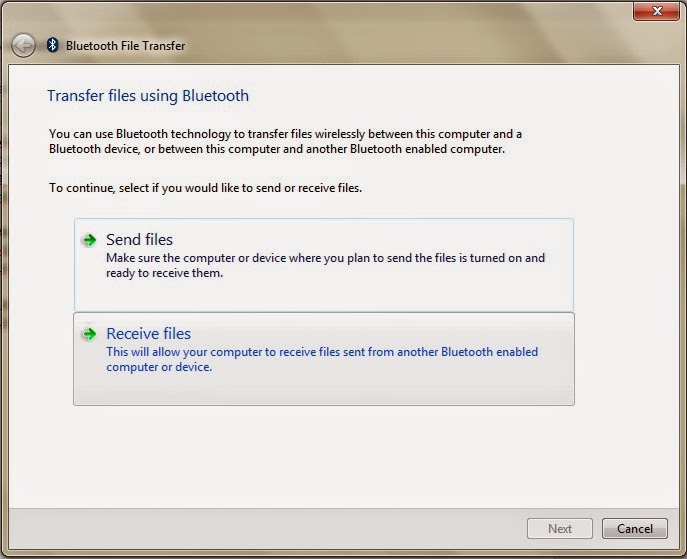Close the Bluetooth File Transfer window
Viewport: 687px width, 559px height.
pos(656,11)
